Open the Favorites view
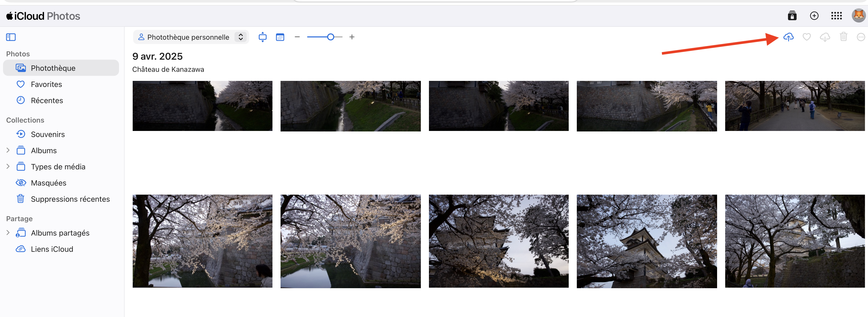Viewport: 868px width, 317px height. (x=46, y=84)
